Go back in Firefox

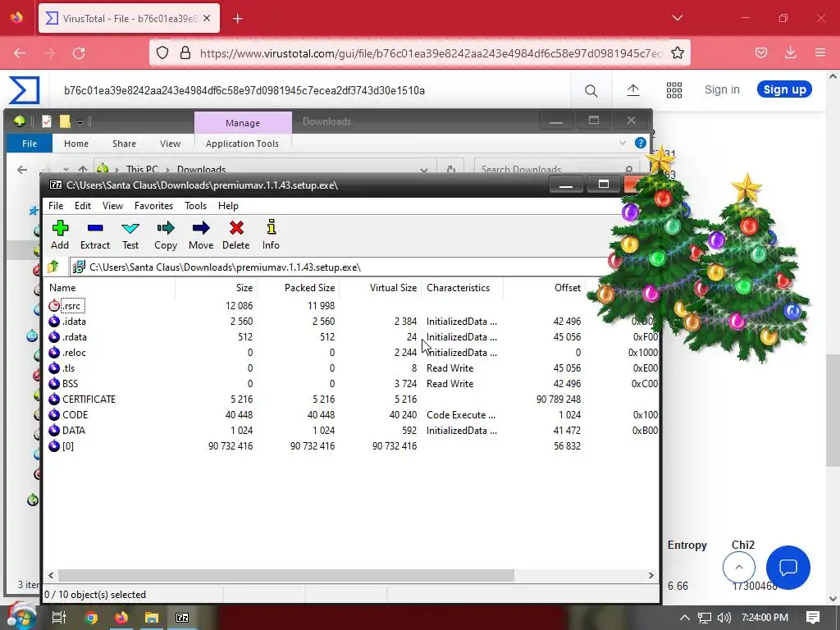click(x=20, y=53)
